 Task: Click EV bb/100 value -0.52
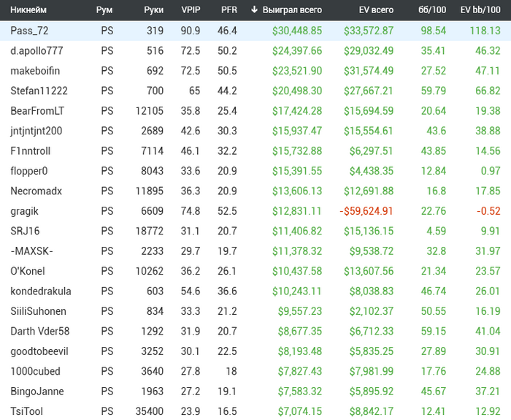click(x=488, y=211)
